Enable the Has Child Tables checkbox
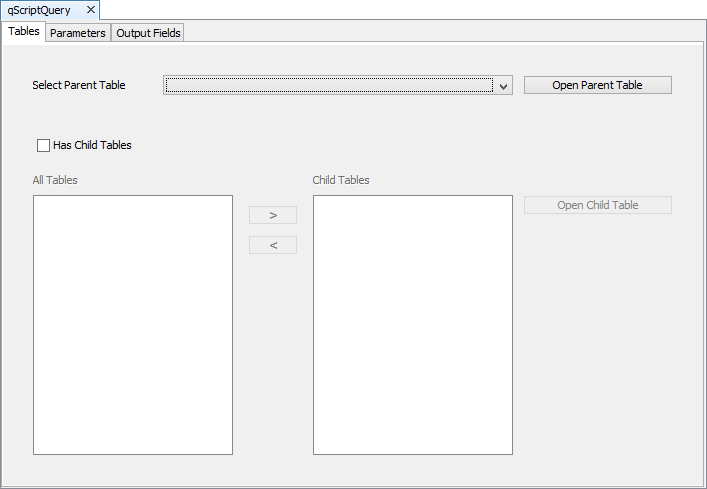 (43, 145)
